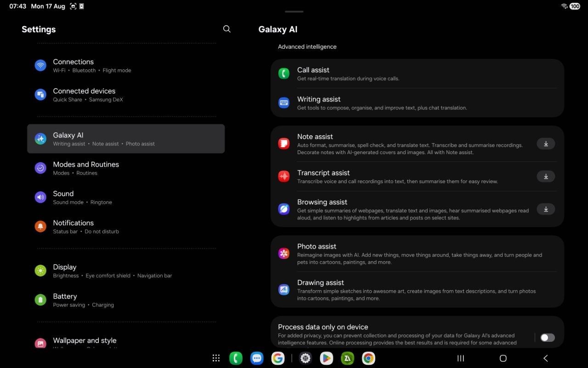The width and height of the screenshot is (588, 368).
Task: Tap the Notifications bell icon
Action: 40,226
